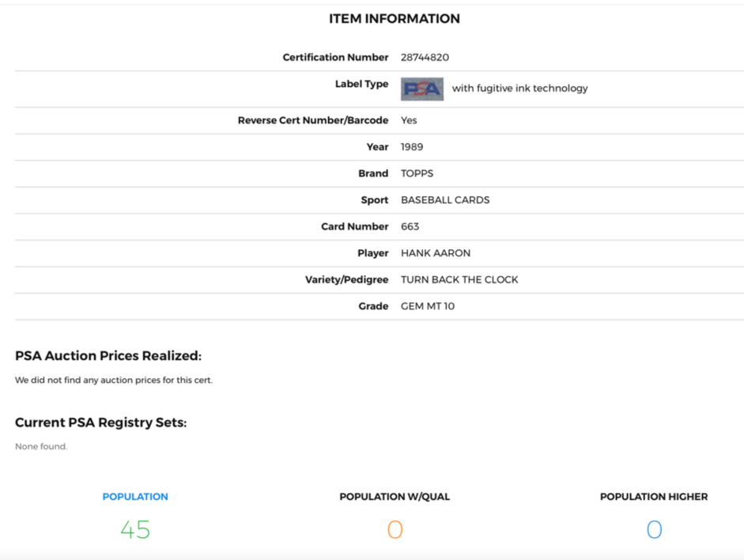Click the Reverse Cert Number/Barcode 'Yes' value

point(409,120)
